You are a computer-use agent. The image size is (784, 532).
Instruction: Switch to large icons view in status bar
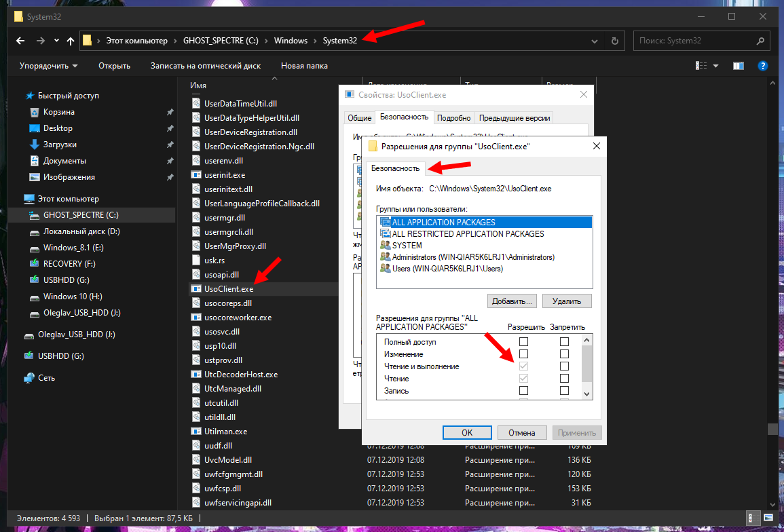tap(768, 518)
